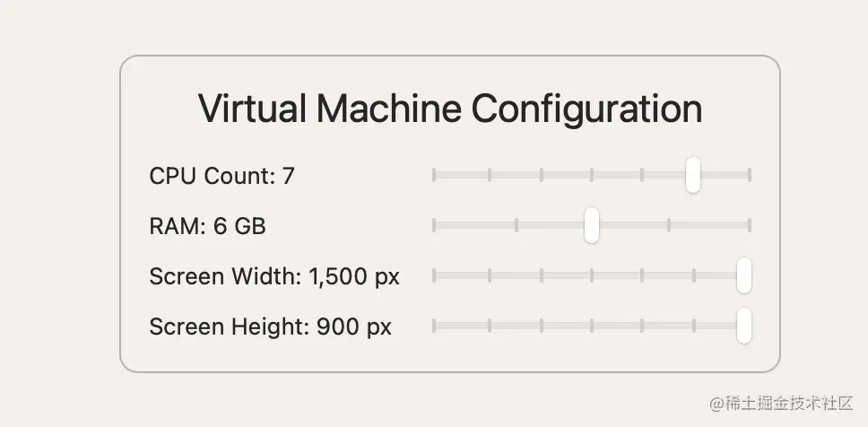This screenshot has height=427, width=868.
Task: Click second tick from left on RAM slider
Action: 516,225
